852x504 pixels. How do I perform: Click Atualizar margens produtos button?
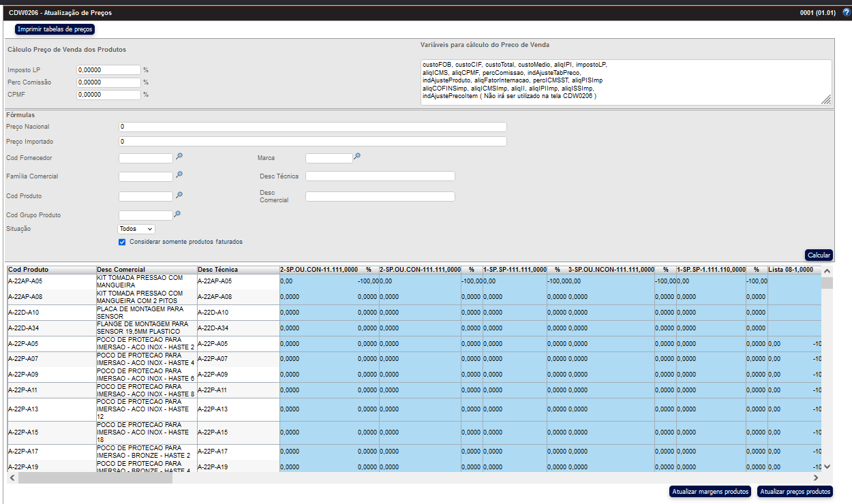pos(710,492)
